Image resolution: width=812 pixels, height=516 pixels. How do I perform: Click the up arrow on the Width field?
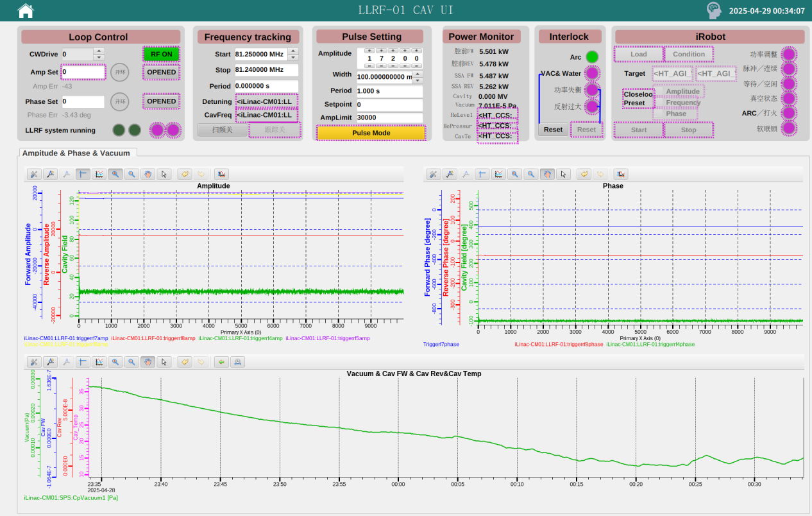[x=417, y=73]
